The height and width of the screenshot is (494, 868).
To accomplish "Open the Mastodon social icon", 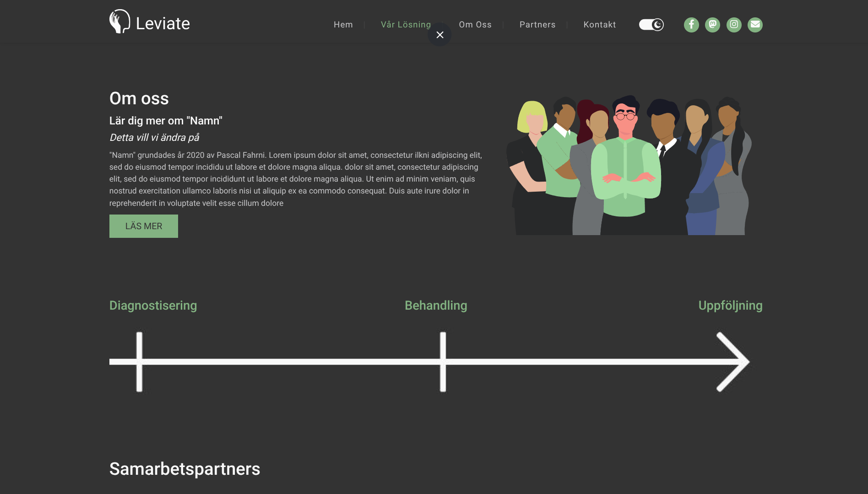I will coord(712,25).
